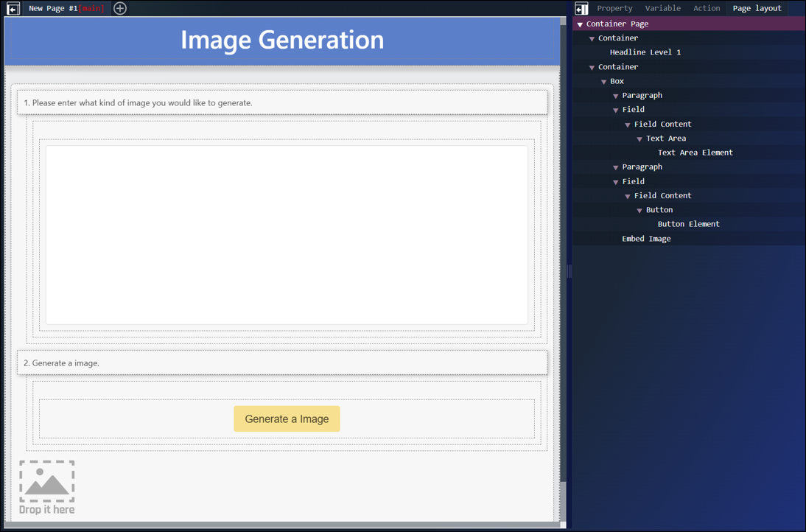
Task: Add a new page with the plus icon
Action: tap(120, 9)
